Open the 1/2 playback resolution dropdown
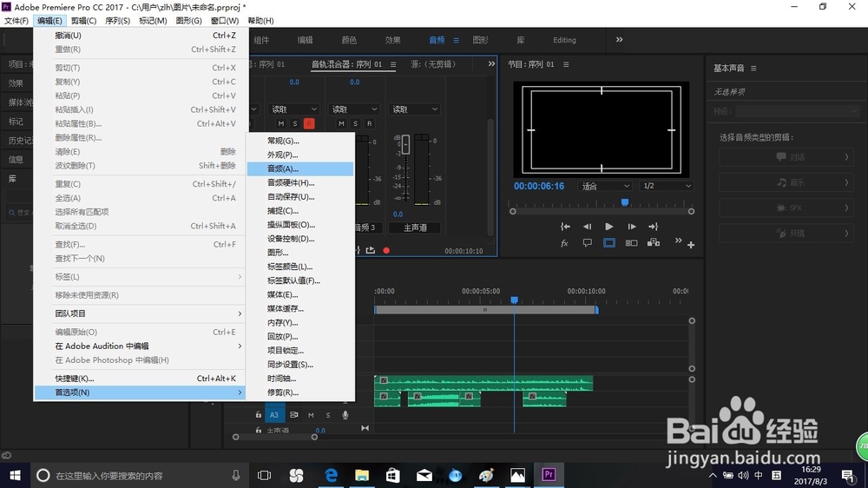The height and width of the screenshot is (488, 868). 667,186
